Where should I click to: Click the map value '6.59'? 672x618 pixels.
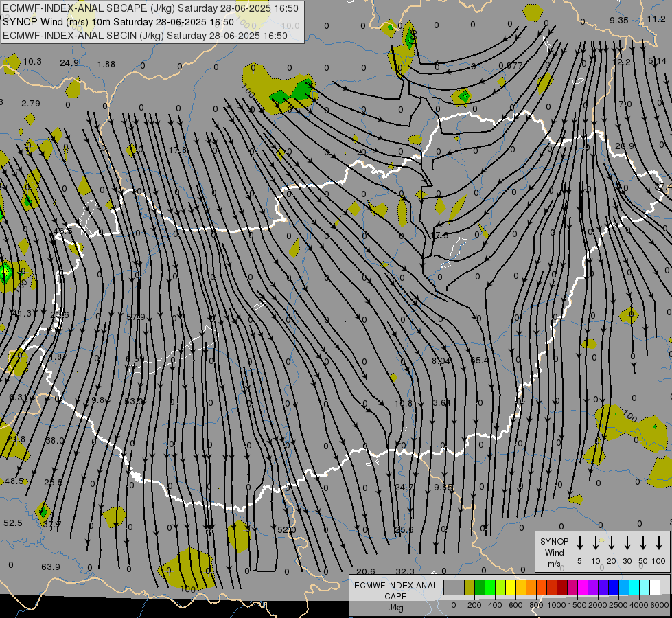click(135, 358)
